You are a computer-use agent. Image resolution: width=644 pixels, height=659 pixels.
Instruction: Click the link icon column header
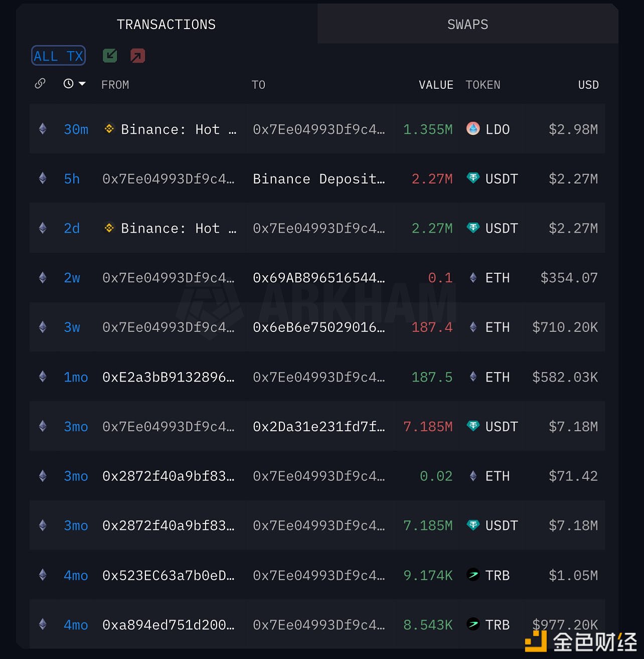coord(40,84)
